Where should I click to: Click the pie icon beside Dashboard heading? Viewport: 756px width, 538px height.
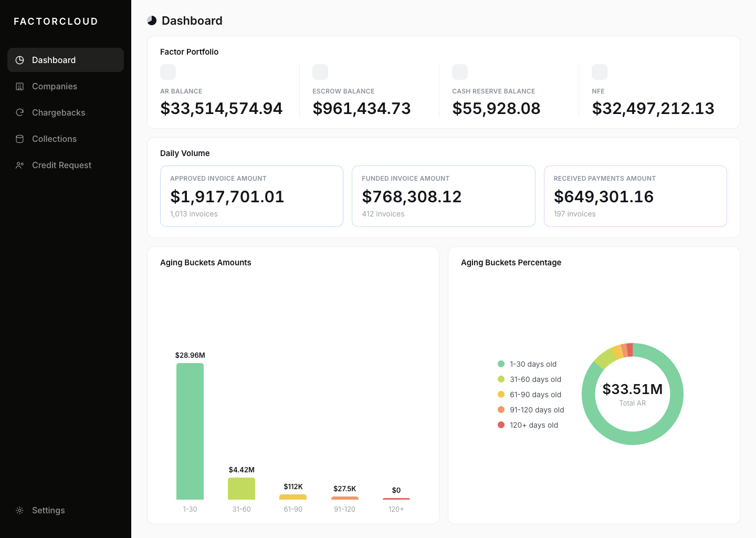point(152,20)
